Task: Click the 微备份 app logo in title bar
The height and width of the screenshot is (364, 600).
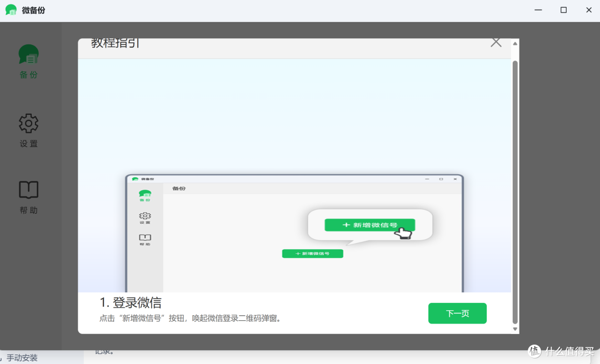Action: click(x=11, y=10)
